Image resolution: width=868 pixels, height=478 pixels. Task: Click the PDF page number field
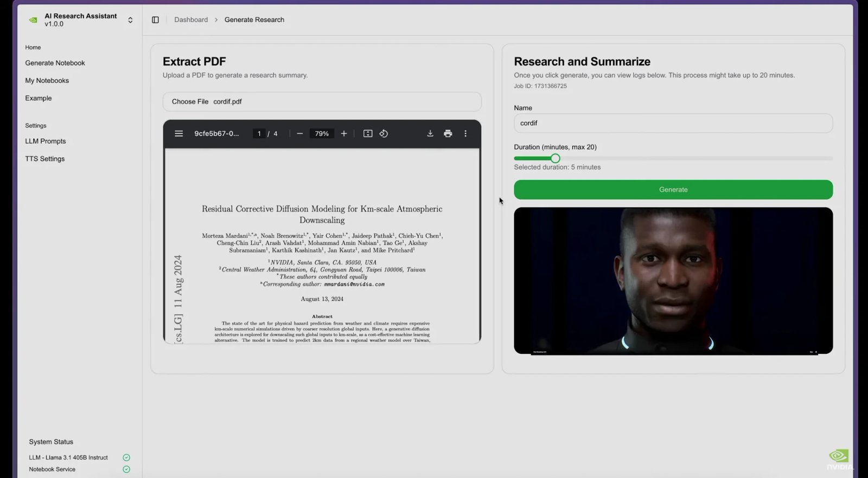(259, 134)
